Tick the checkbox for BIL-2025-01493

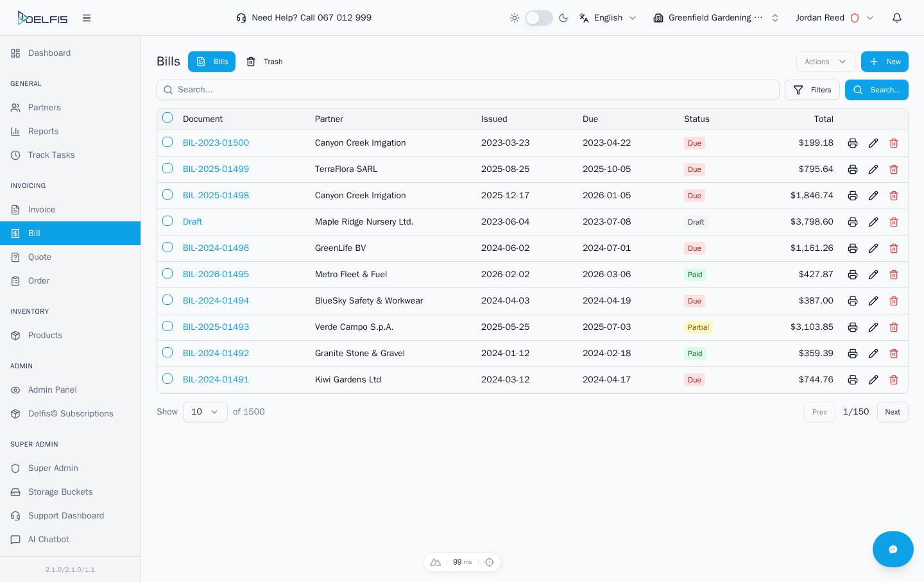pyautogui.click(x=167, y=327)
